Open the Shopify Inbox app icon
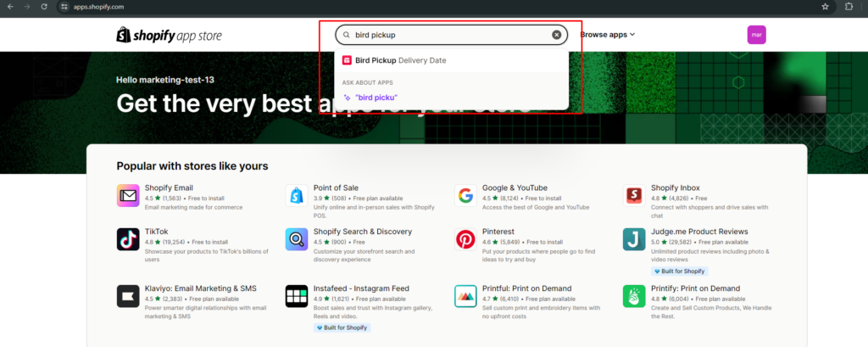 point(634,196)
